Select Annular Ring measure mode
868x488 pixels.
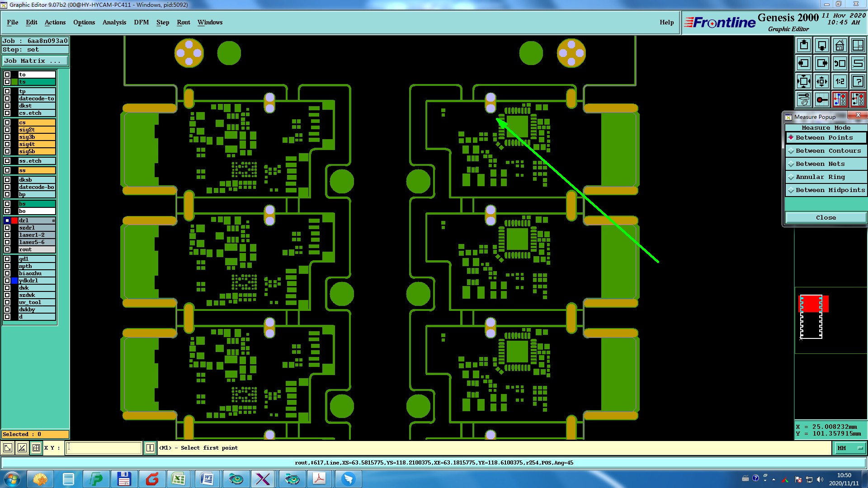(x=820, y=177)
